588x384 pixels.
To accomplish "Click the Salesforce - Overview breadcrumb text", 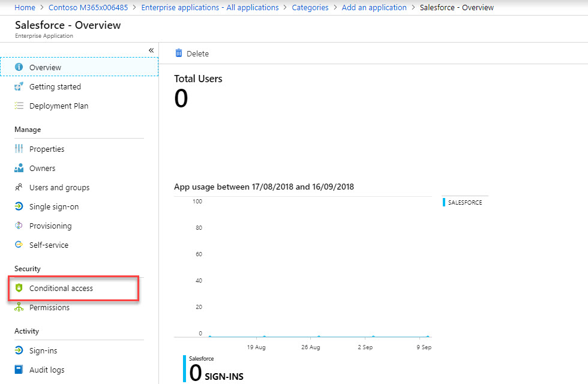I will pos(457,7).
